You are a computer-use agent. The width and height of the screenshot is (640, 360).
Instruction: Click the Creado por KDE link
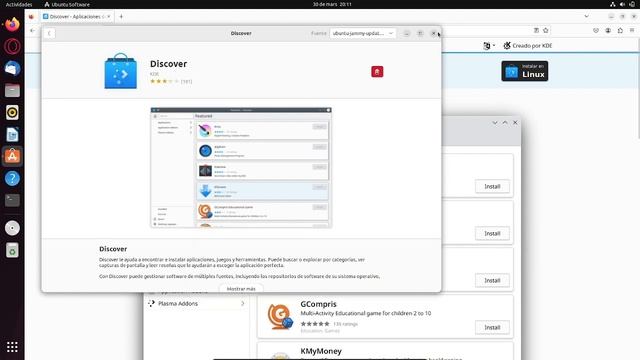[527, 46]
